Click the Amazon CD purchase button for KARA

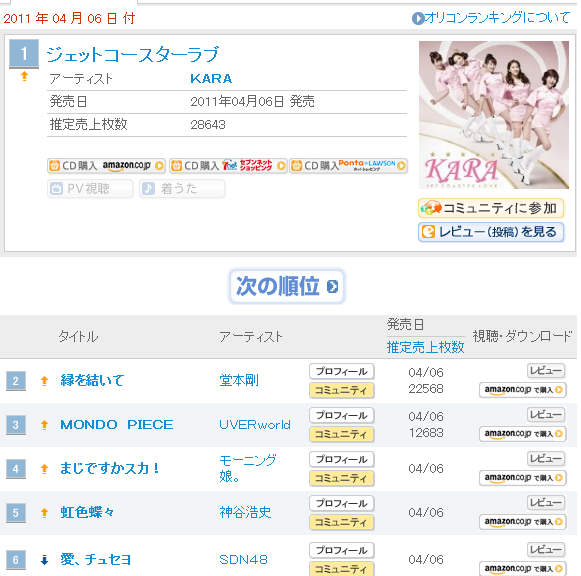coord(106,166)
